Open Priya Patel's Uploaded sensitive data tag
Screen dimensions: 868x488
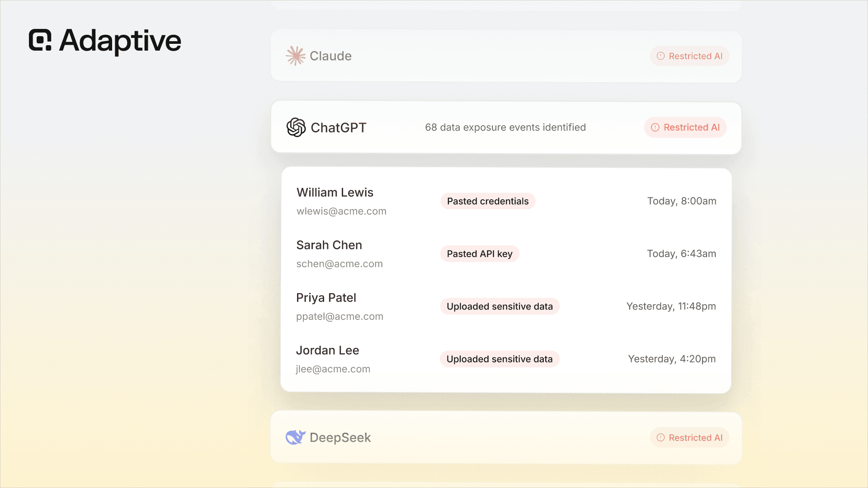click(x=500, y=306)
